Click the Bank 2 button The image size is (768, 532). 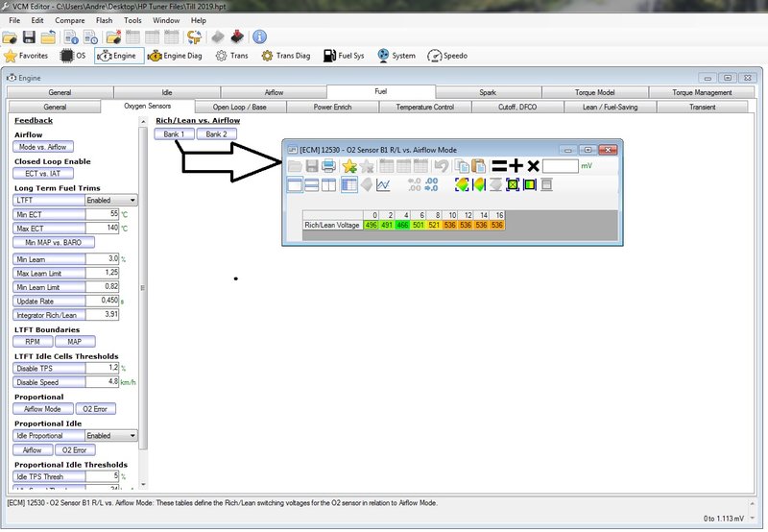pyautogui.click(x=216, y=133)
